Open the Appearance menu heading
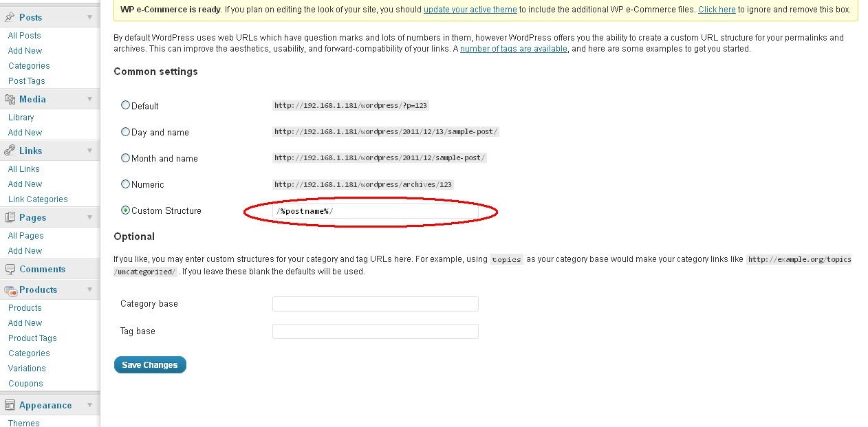Image resolution: width=868 pixels, height=427 pixels. [45, 405]
